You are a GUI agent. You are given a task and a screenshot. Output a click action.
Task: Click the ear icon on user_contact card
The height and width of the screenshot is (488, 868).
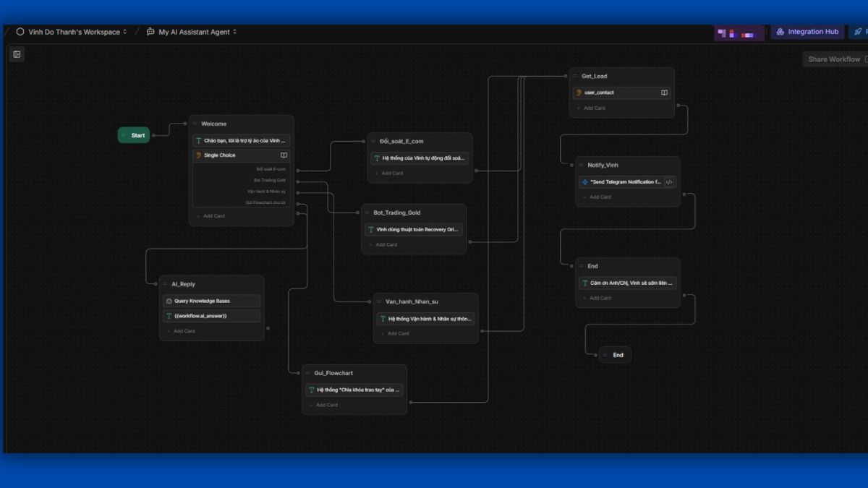click(x=579, y=93)
